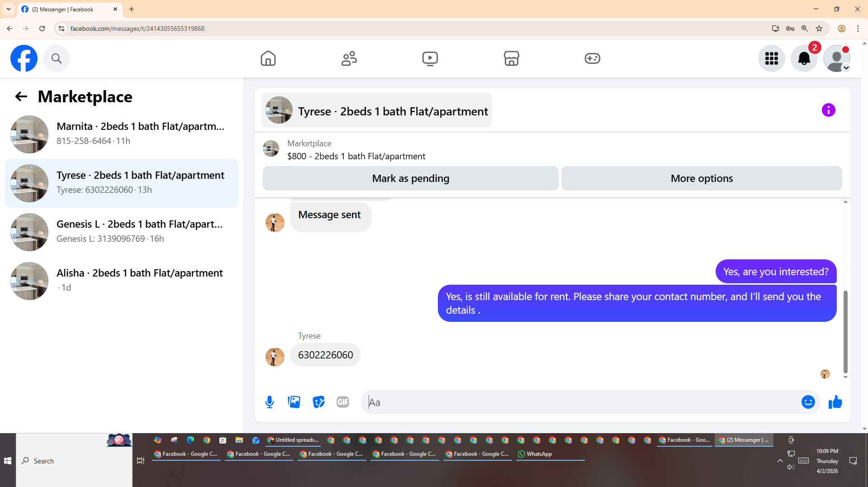Open the notifications bell
Screen dimensions: 868x487
pos(804,58)
